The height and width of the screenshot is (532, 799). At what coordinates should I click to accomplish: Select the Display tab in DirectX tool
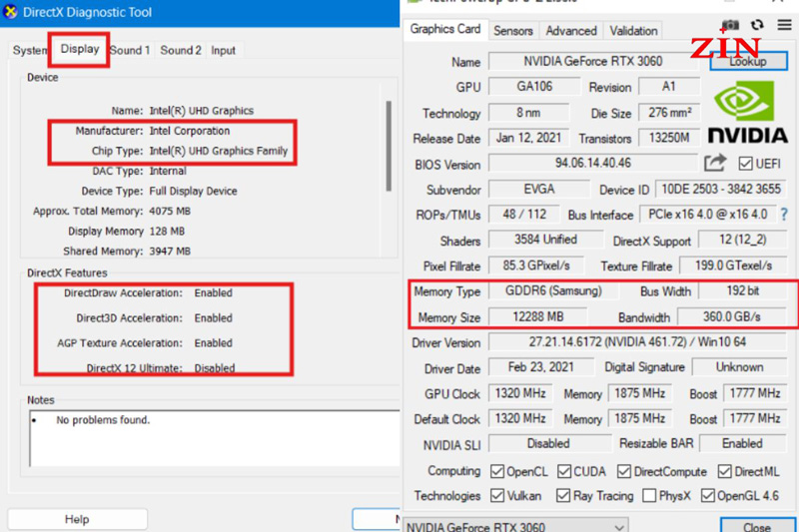pyautogui.click(x=80, y=49)
